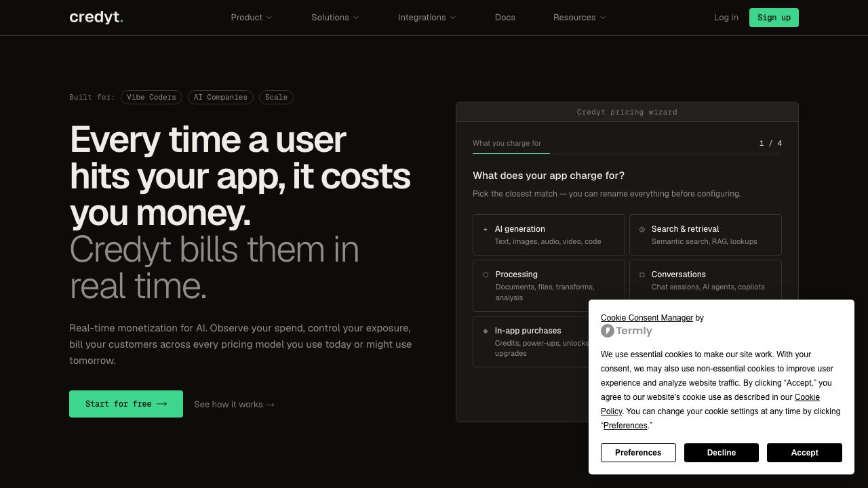The height and width of the screenshot is (488, 868).
Task: Select the Scale tag
Action: [276, 97]
